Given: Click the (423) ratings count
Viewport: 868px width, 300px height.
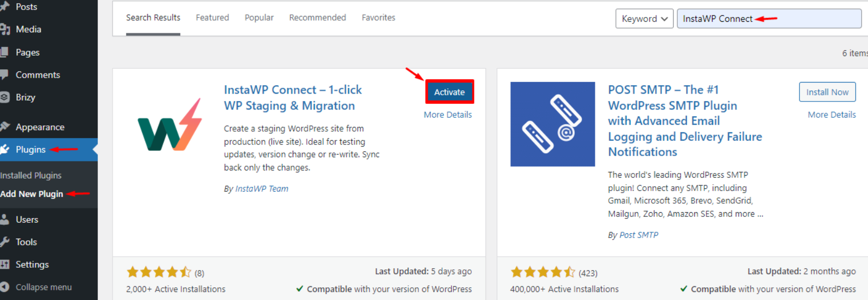Looking at the screenshot, I should click(x=588, y=273).
